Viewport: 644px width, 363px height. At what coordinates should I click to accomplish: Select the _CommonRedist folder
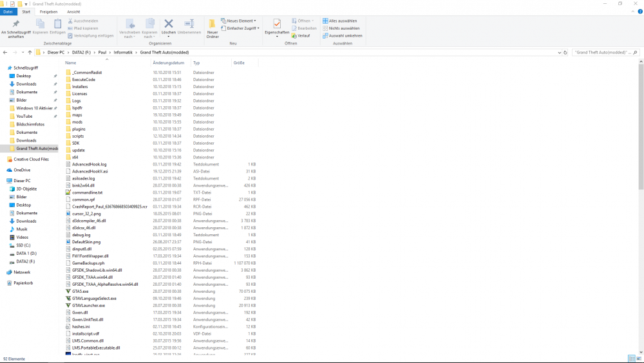87,73
